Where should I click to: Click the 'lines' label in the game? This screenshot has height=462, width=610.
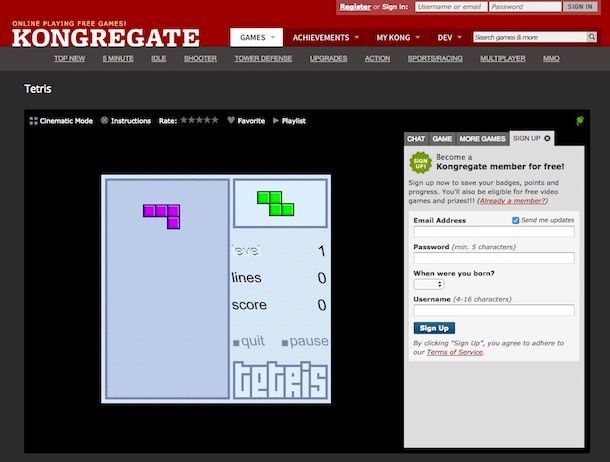247,278
